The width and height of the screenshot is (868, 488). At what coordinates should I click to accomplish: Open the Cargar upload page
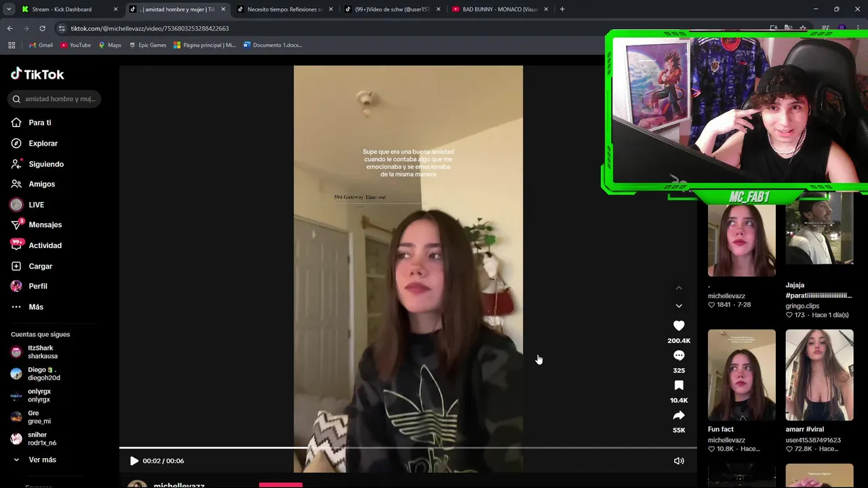[x=31, y=266]
